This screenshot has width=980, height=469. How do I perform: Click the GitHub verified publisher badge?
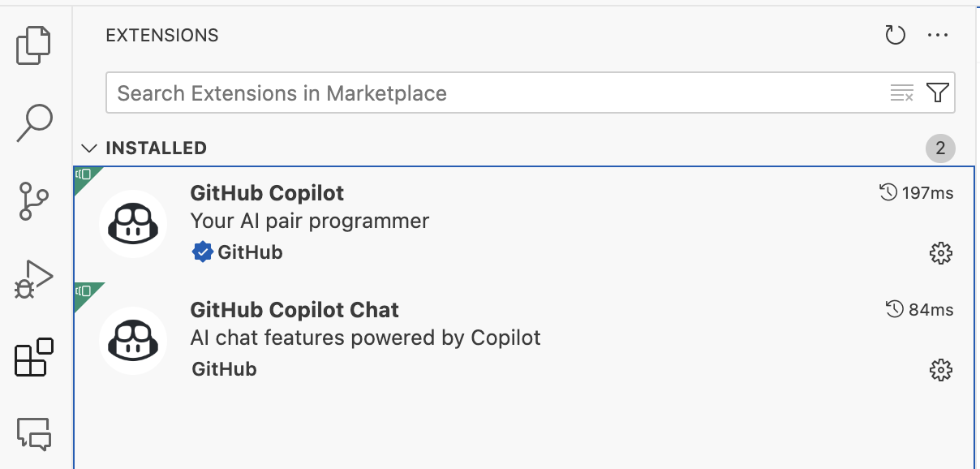tap(202, 252)
